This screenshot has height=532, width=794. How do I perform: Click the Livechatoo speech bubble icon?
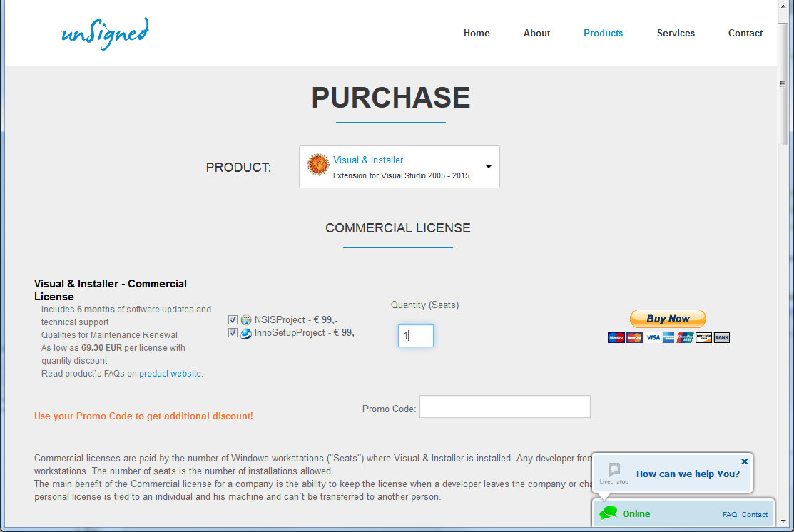(614, 470)
